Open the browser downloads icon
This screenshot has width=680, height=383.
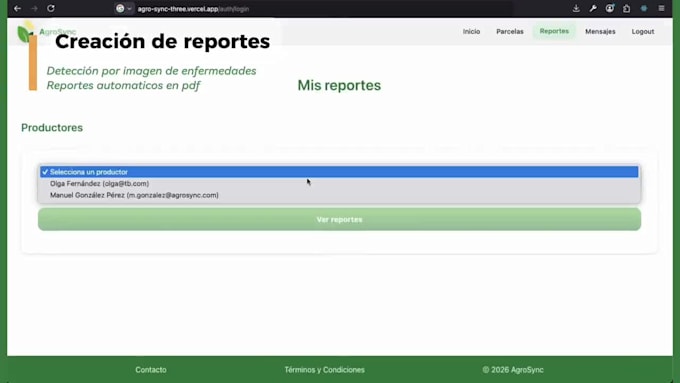576,8
